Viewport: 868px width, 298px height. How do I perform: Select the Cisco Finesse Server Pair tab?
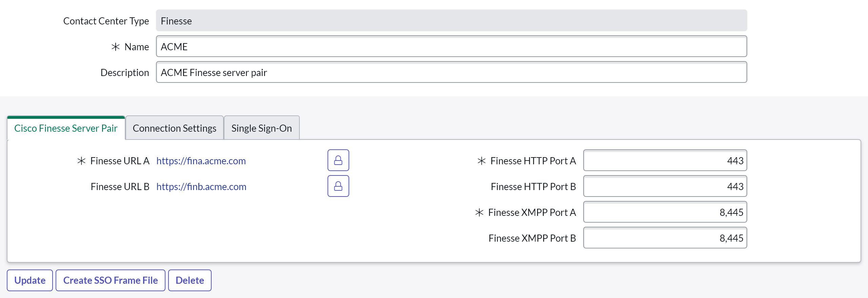[66, 128]
